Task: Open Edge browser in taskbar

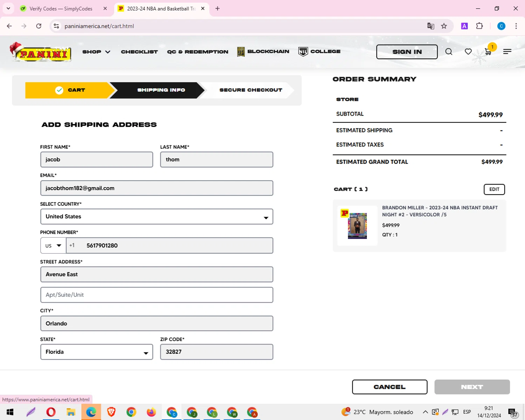Action: click(91, 412)
